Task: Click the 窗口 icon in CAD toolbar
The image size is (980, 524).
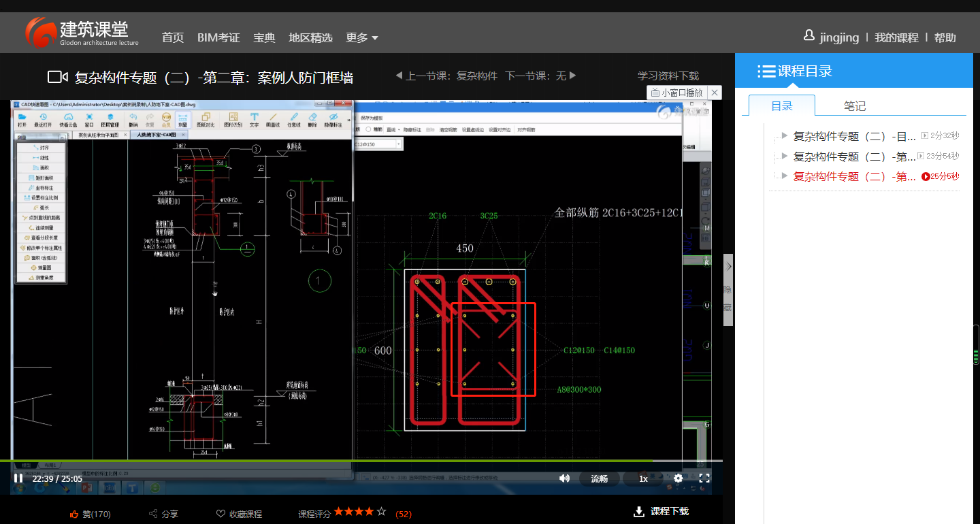Action: (89, 120)
